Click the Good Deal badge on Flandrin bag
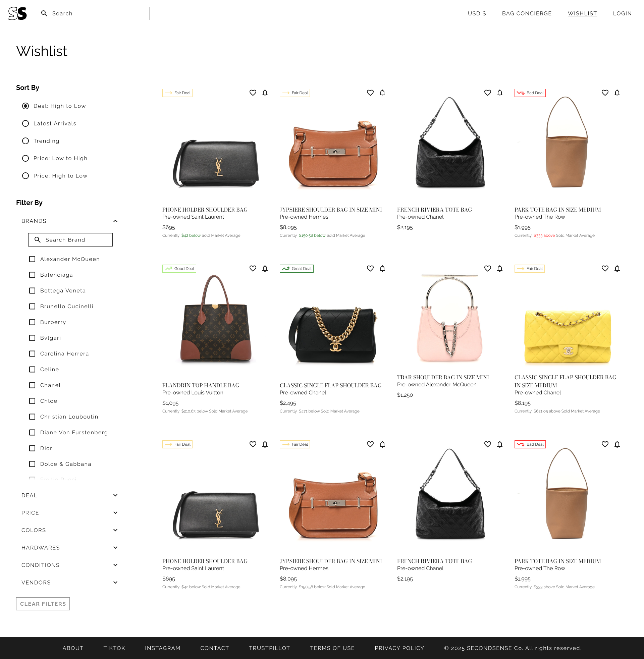 (179, 269)
